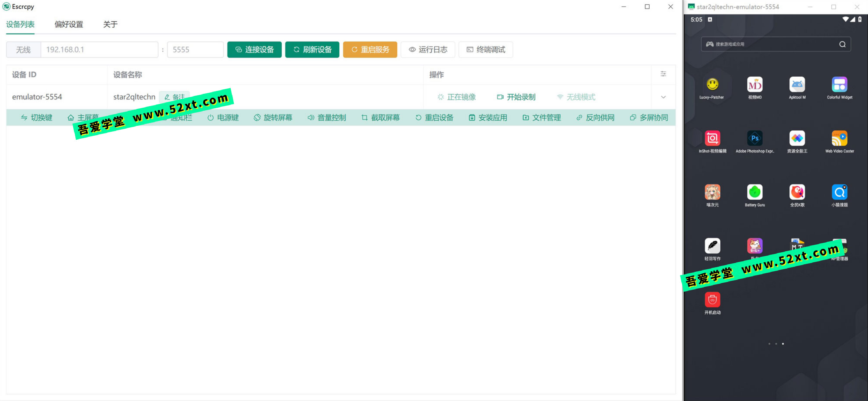Click the 旋转屏幕 rotate toolbar item
The width and height of the screenshot is (868, 401).
coord(273,118)
